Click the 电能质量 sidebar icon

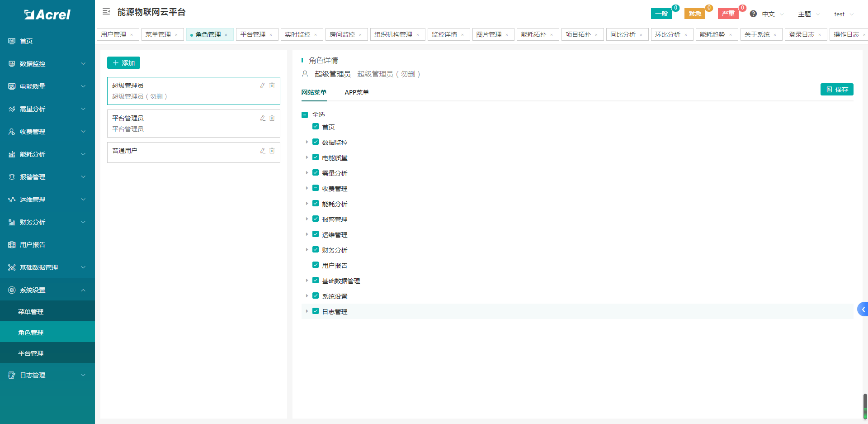(x=12, y=86)
